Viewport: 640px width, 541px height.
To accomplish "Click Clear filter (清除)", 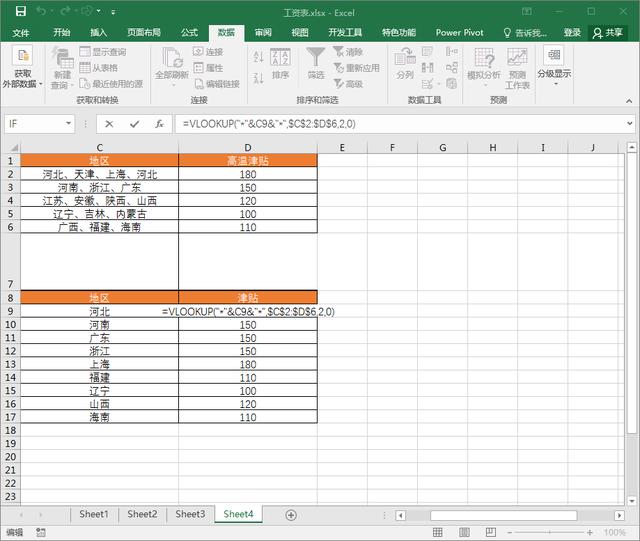I will click(x=348, y=52).
